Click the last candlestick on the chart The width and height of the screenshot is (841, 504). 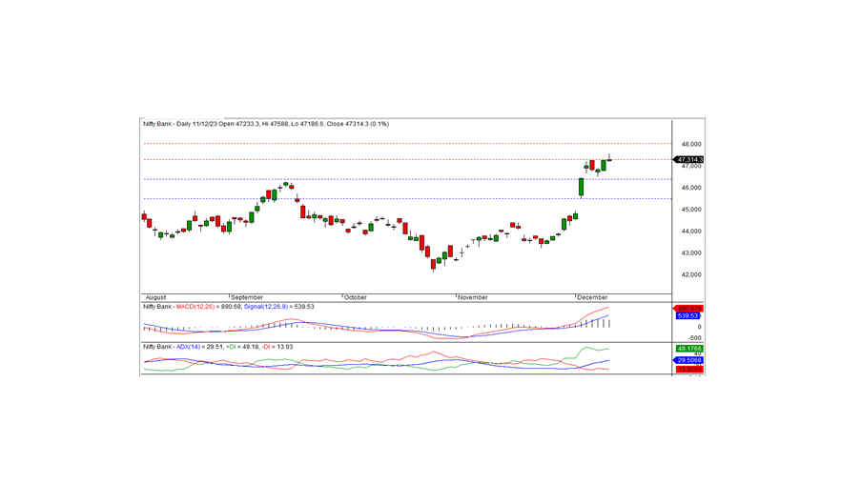[609, 162]
